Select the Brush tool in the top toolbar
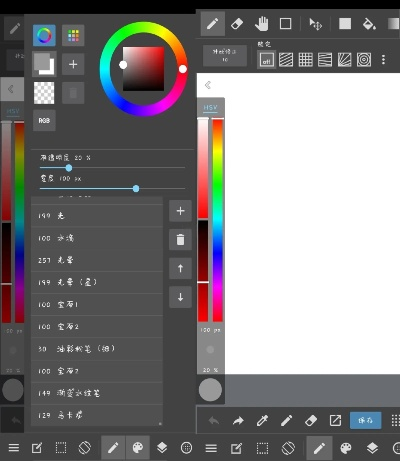Viewport: 400px width, 461px height. [213, 24]
